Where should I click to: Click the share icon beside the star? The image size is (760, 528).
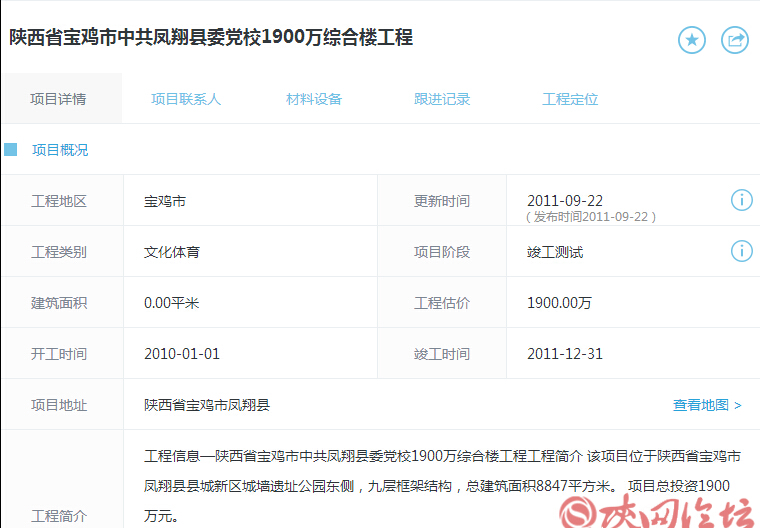tap(735, 40)
